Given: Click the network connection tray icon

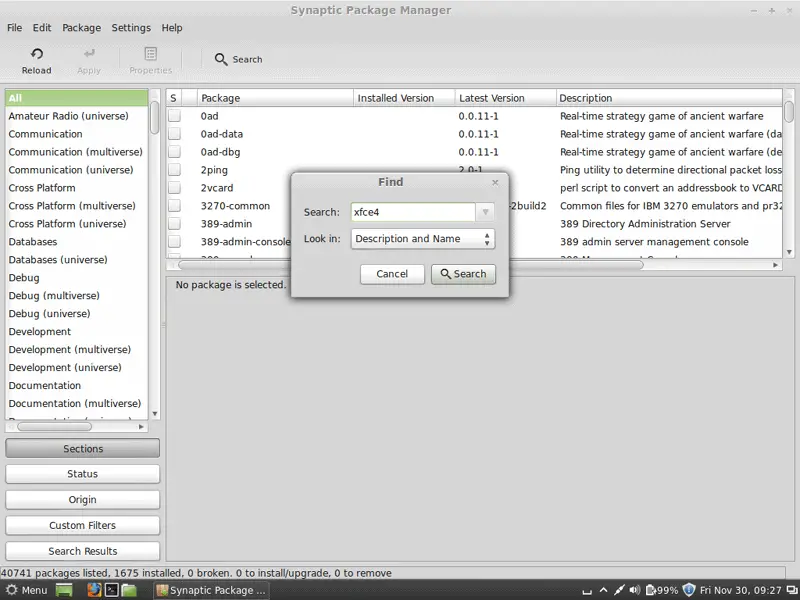Looking at the screenshot, I should point(619,590).
